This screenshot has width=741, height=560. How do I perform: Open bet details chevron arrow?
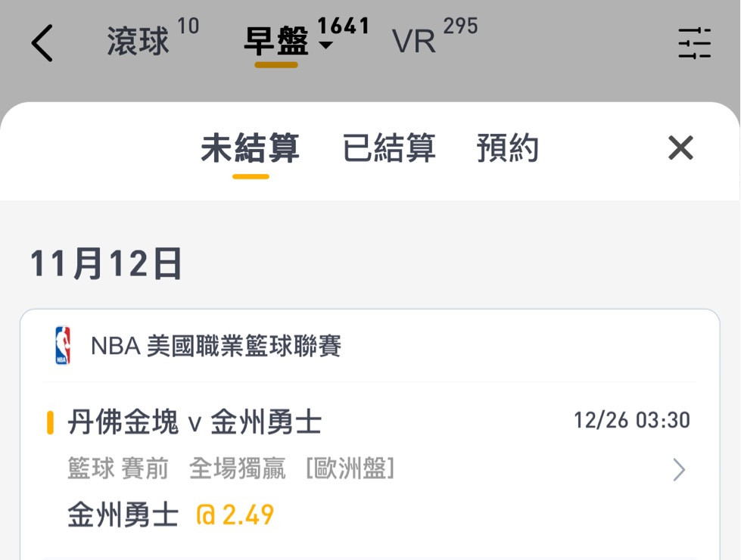[x=679, y=469]
